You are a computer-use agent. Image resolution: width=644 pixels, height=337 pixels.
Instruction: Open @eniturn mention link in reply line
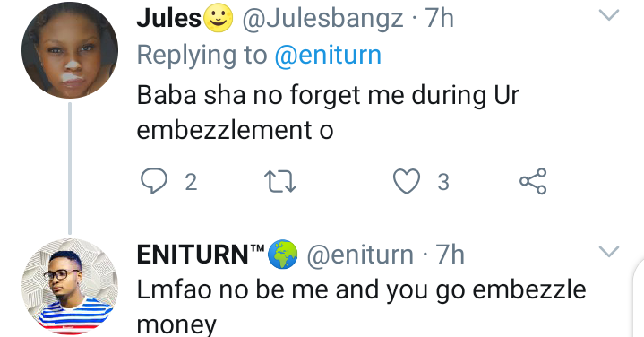[328, 55]
